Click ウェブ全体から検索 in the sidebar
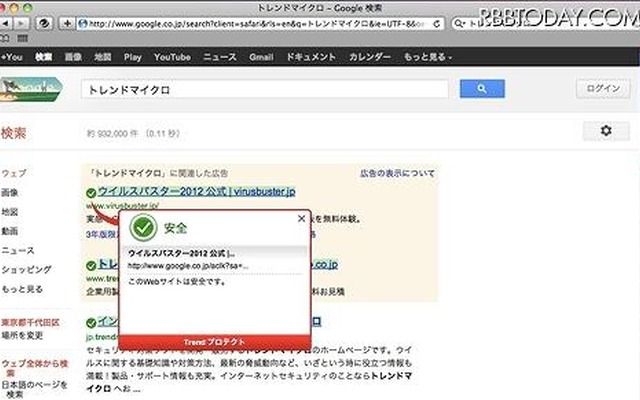The height and width of the screenshot is (400, 640). click(x=35, y=368)
